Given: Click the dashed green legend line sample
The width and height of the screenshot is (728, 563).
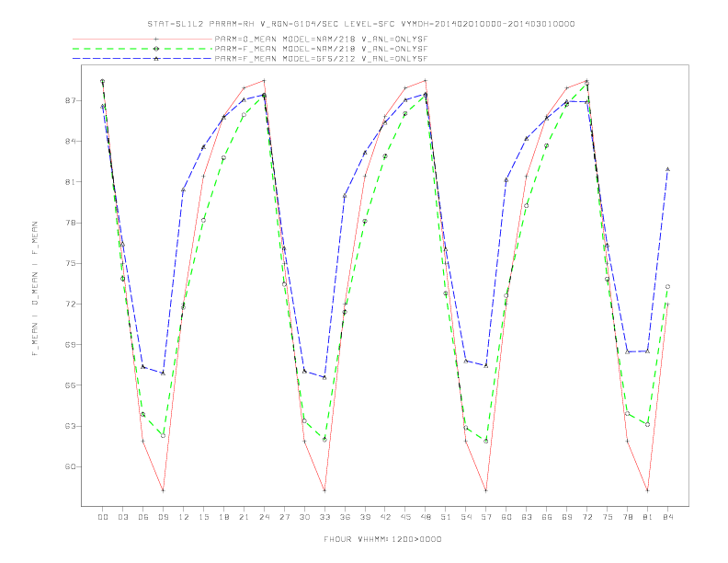Looking at the screenshot, I should click(x=142, y=49).
